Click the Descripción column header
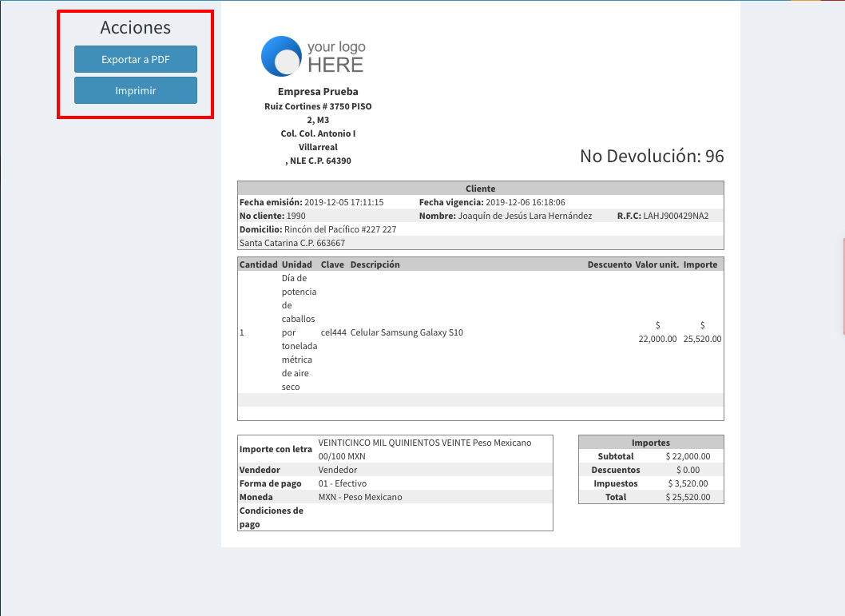 point(375,264)
